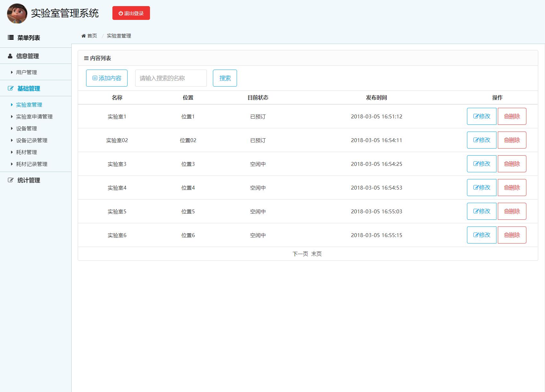Viewport: 545px width, 392px height.
Task: Click the arrow beside 耗材管理
Action: click(x=12, y=152)
